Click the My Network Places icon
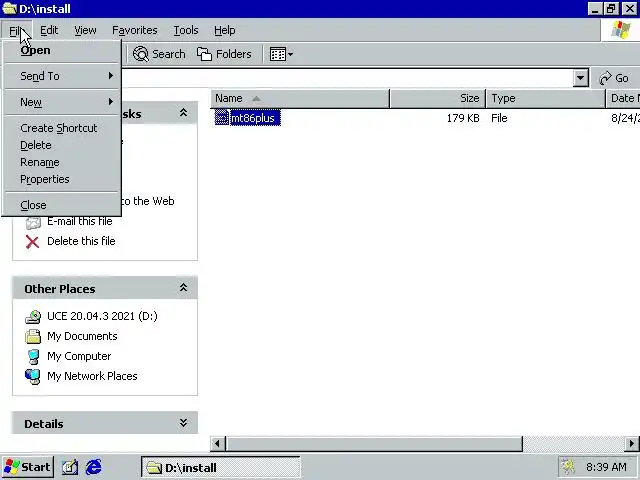The image size is (640, 480). (x=33, y=376)
